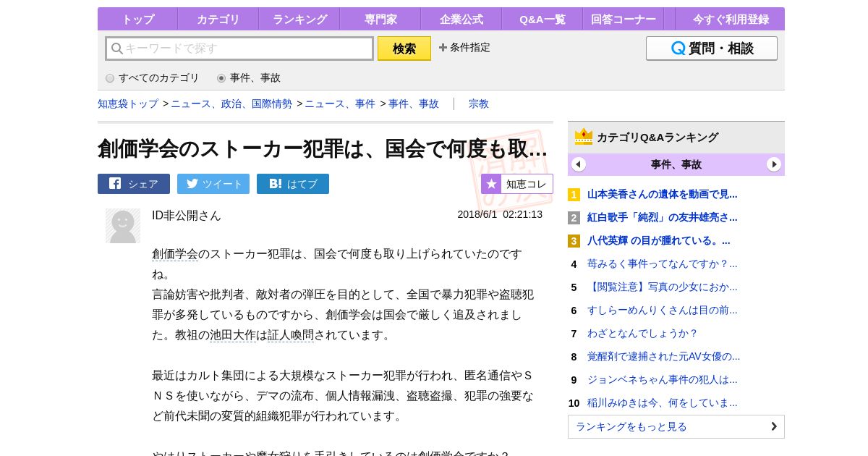Click the yellow 検索 button

pos(404,48)
